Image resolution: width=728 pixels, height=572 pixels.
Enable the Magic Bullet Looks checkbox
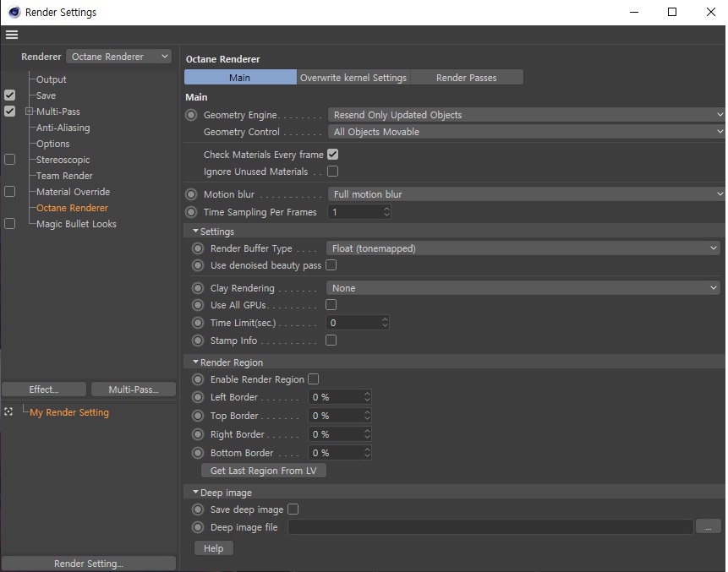(10, 224)
